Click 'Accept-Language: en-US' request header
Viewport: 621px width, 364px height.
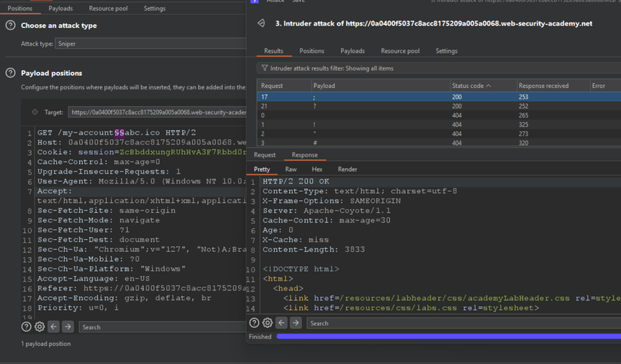point(93,278)
